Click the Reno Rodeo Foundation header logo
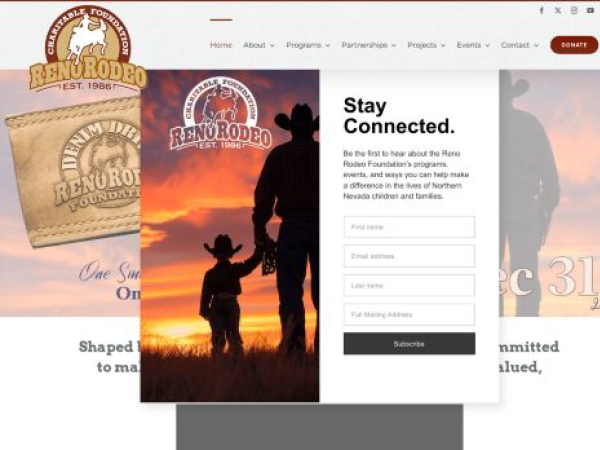 pyautogui.click(x=88, y=48)
